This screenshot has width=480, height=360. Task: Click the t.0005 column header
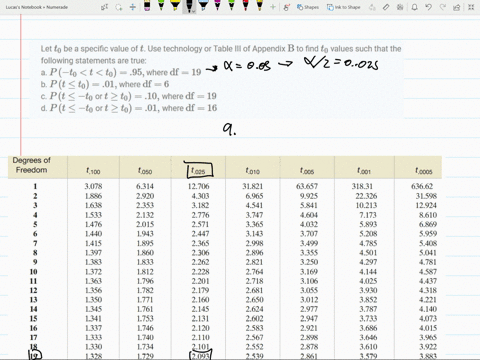[x=424, y=171]
